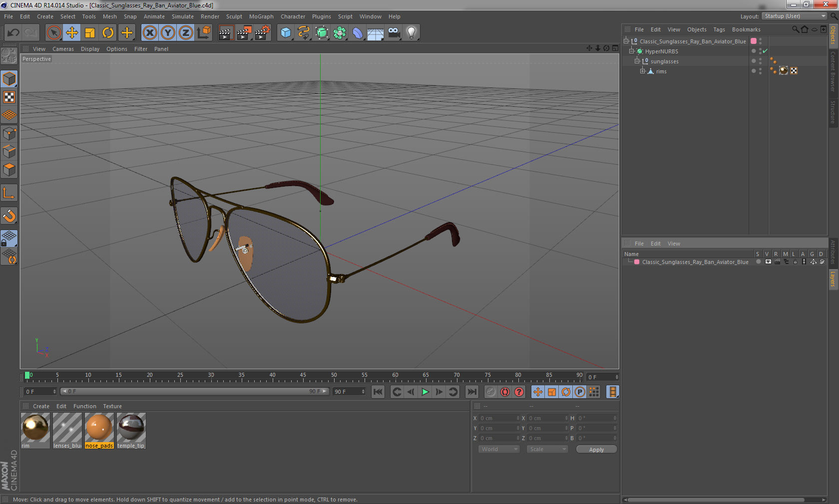This screenshot has height=504, width=839.
Task: Select the lenses_blue material
Action: pos(67,428)
